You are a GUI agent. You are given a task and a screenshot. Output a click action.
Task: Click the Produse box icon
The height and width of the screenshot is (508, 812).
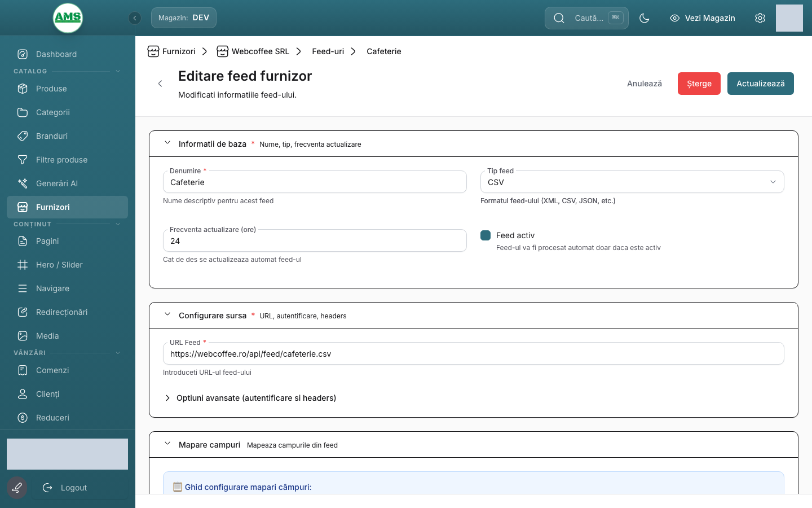pyautogui.click(x=23, y=89)
